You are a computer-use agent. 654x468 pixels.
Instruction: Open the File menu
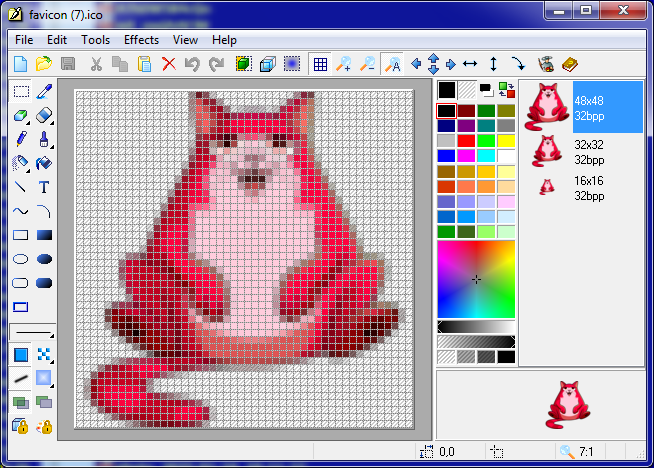click(x=24, y=40)
